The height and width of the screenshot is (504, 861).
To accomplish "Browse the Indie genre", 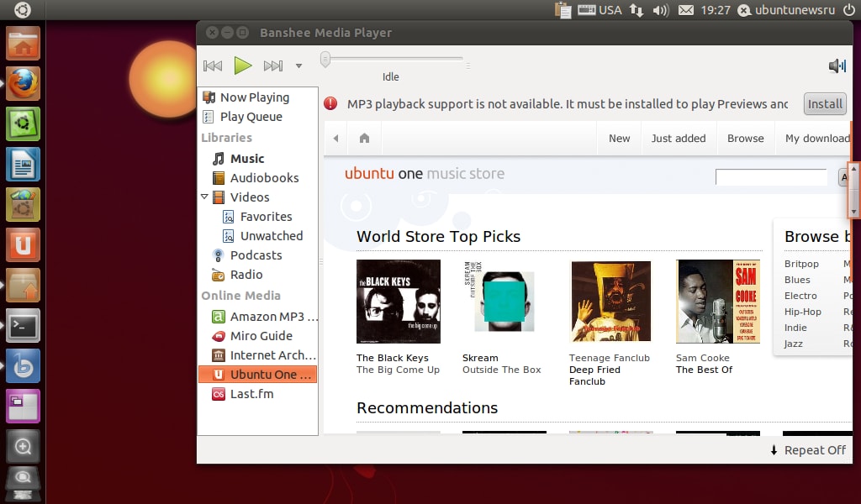I will point(795,328).
